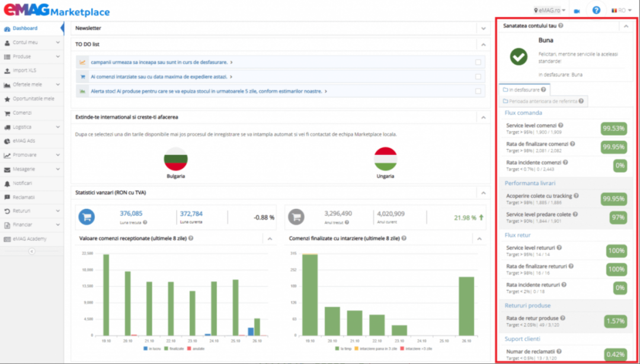Collapse Comenzi finalizate cu intarziere chart

tap(479, 239)
